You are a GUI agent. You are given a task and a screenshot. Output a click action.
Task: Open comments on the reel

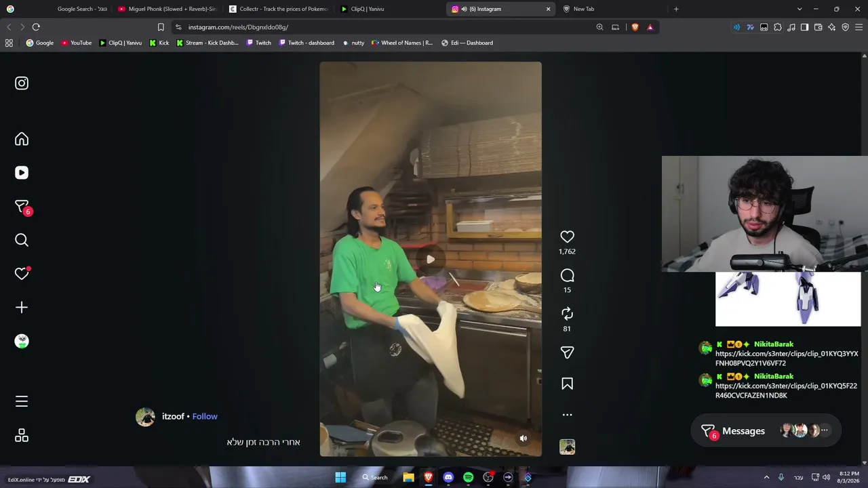(567, 275)
